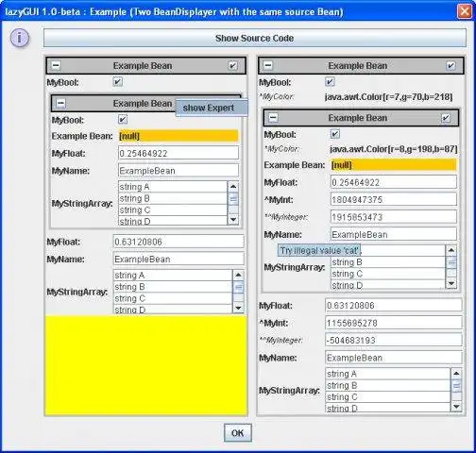The width and height of the screenshot is (476, 453).
Task: Uncheck MyBool in the right outer bean
Action: pos(330,82)
